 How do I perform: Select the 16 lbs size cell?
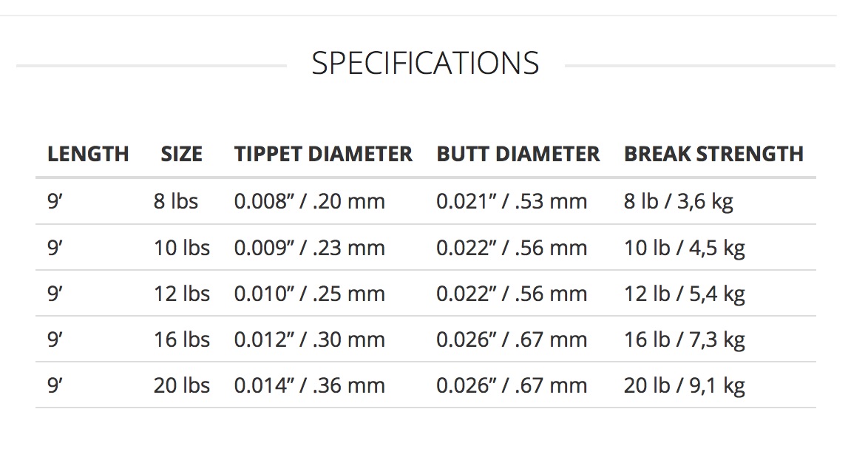182,339
